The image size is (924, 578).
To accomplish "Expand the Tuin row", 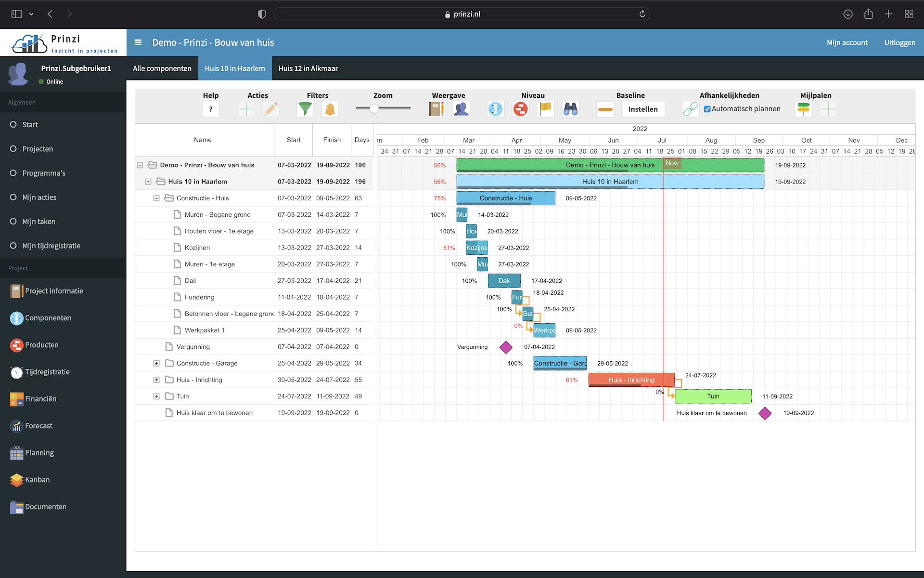I will point(156,396).
